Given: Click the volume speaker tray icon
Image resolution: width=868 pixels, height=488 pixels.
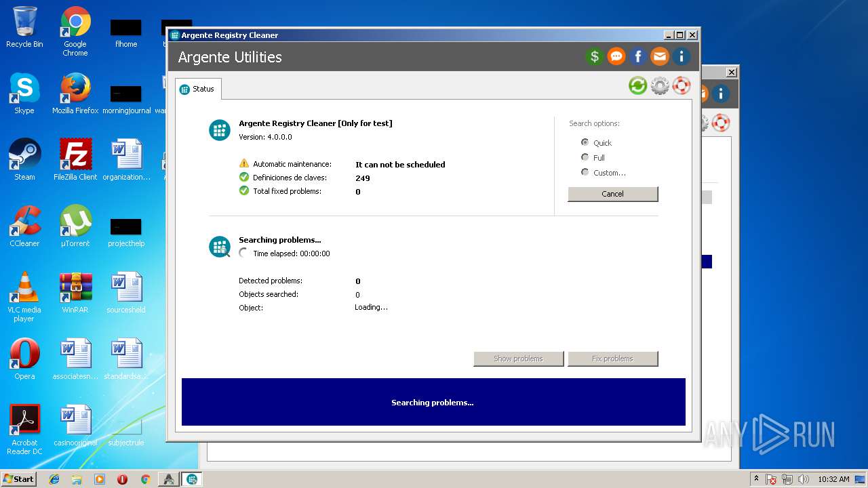Looking at the screenshot, I should coord(804,479).
